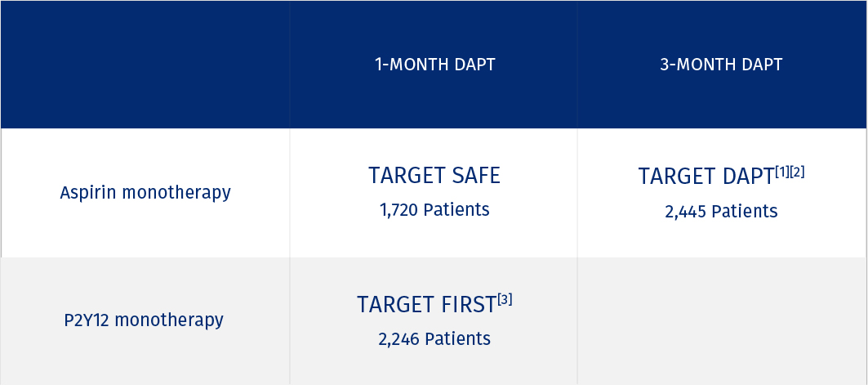Click the 2,445 Patients count

pos(721,212)
